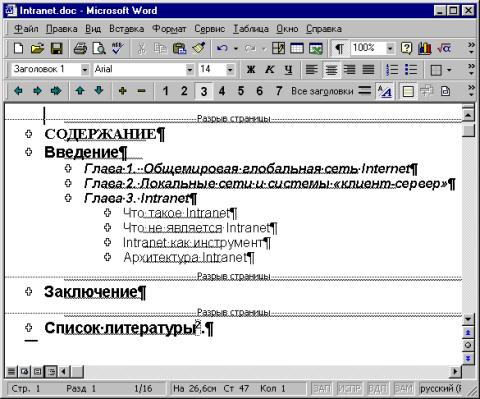Run spelling check

coord(118,49)
